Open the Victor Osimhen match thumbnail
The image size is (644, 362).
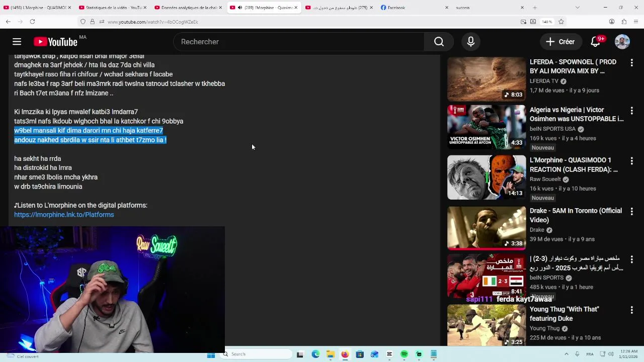[x=487, y=127]
